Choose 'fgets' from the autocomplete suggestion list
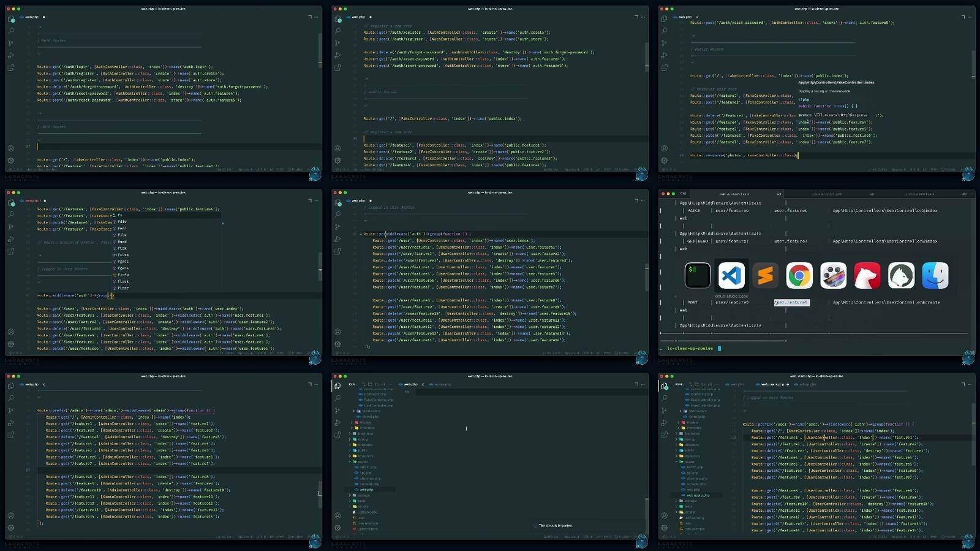The width and height of the screenshot is (980, 551). (122, 268)
